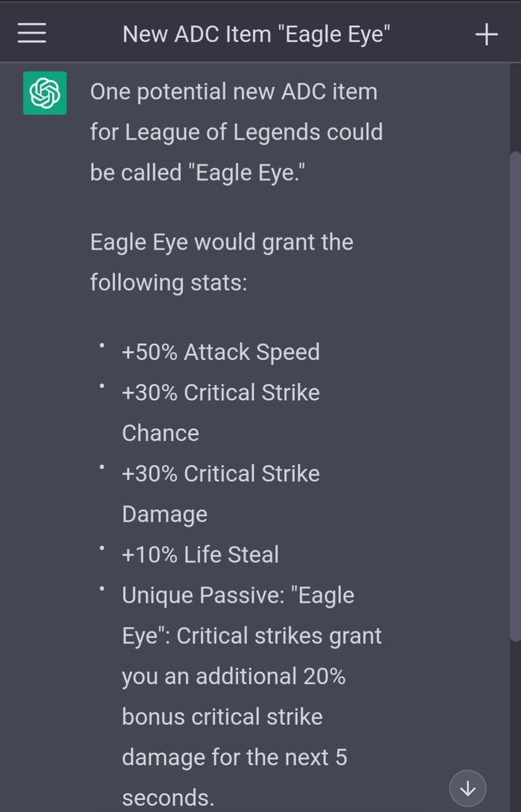Select the plus icon in the top bar
This screenshot has height=812, width=521.
pyautogui.click(x=487, y=33)
